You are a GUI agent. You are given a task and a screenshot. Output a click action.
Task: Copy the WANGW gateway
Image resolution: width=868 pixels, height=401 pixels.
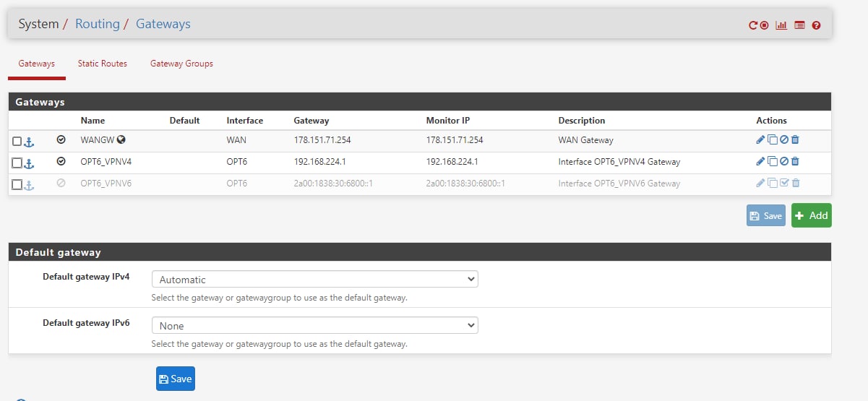pyautogui.click(x=772, y=140)
